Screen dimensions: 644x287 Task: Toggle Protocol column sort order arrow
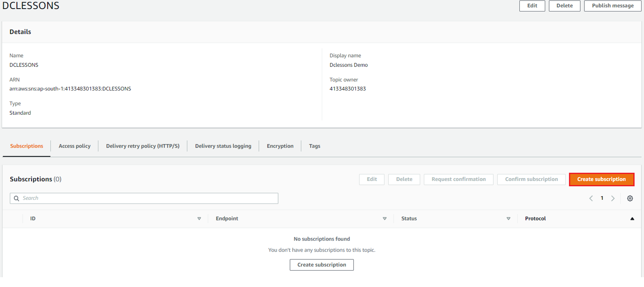click(632, 219)
